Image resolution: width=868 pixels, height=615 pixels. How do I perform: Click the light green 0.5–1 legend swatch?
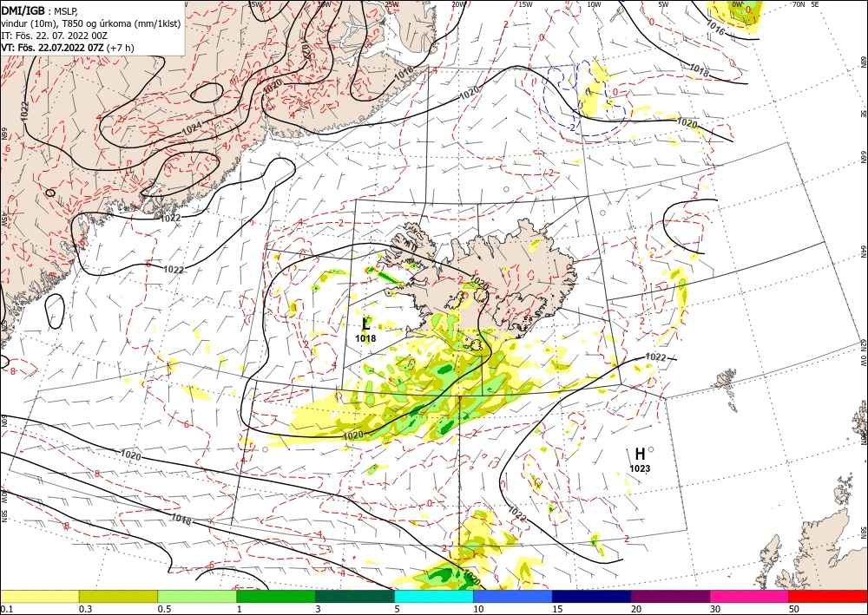pyautogui.click(x=197, y=596)
